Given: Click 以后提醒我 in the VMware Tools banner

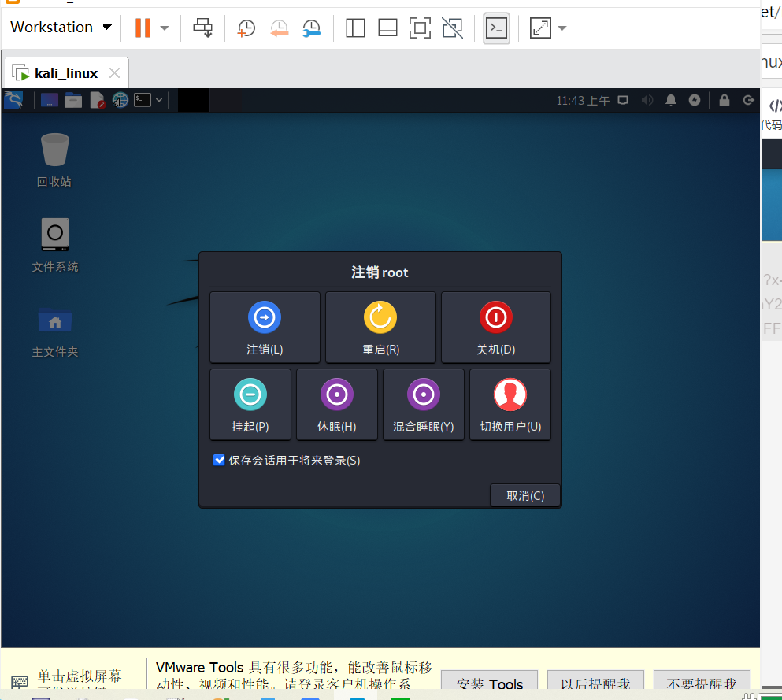Looking at the screenshot, I should click(595, 683).
